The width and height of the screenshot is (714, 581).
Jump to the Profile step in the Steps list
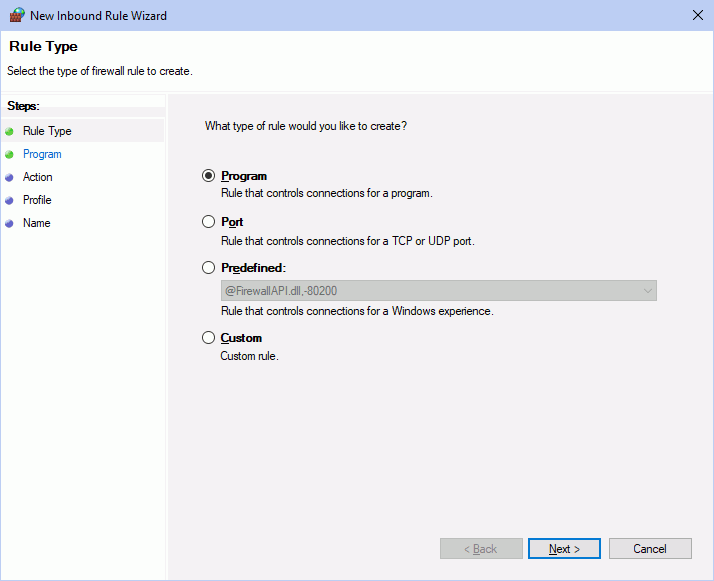click(37, 200)
